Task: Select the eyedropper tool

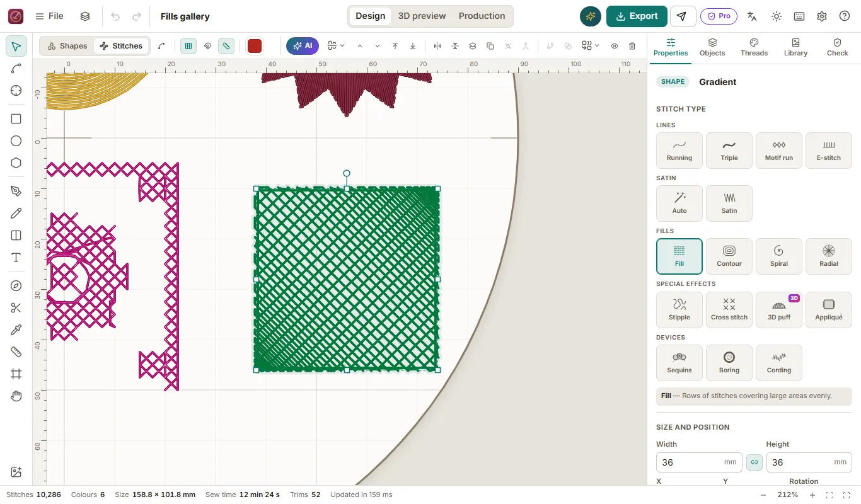Action: (16, 330)
